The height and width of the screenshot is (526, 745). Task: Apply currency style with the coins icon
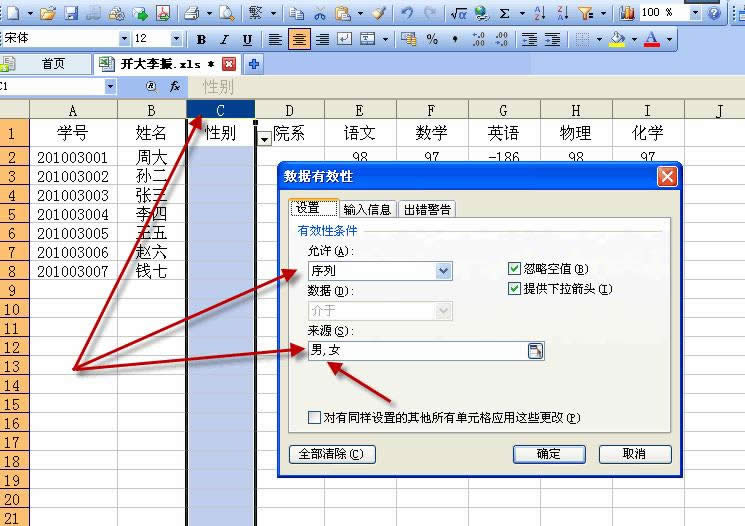pos(409,39)
